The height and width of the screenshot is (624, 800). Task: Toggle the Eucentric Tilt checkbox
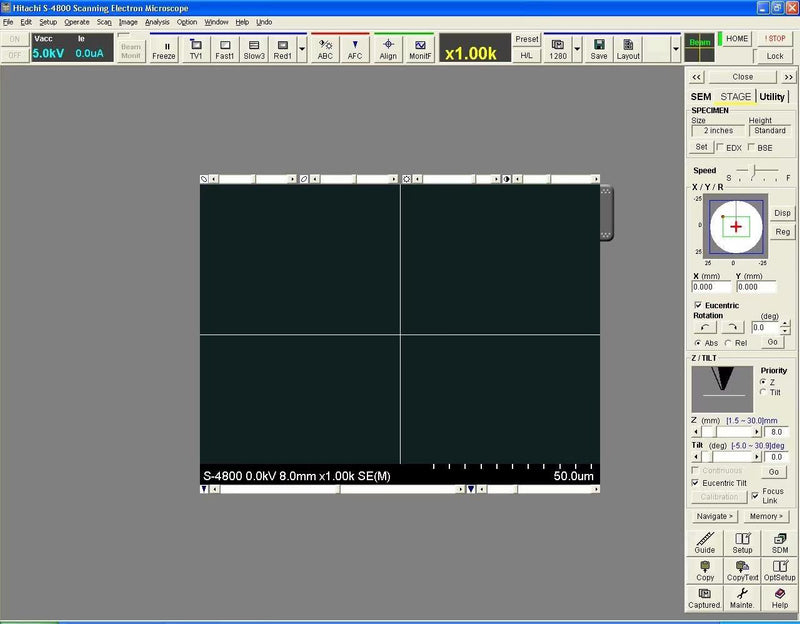696,481
